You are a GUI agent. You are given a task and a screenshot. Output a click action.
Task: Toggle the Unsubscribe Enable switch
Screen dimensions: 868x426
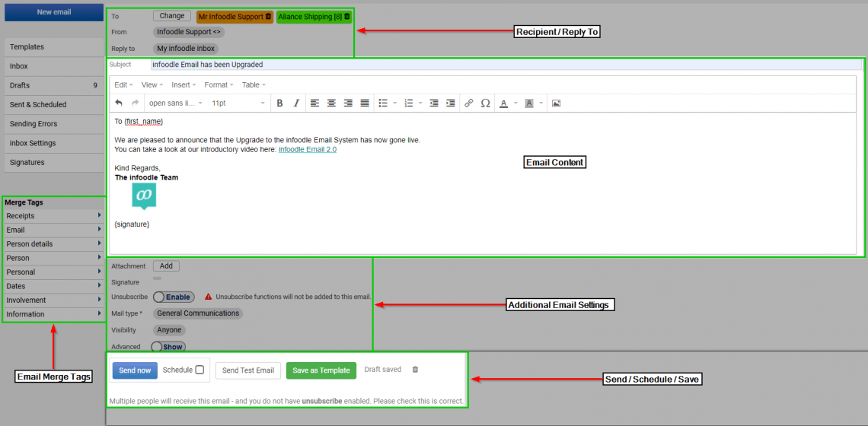click(174, 297)
